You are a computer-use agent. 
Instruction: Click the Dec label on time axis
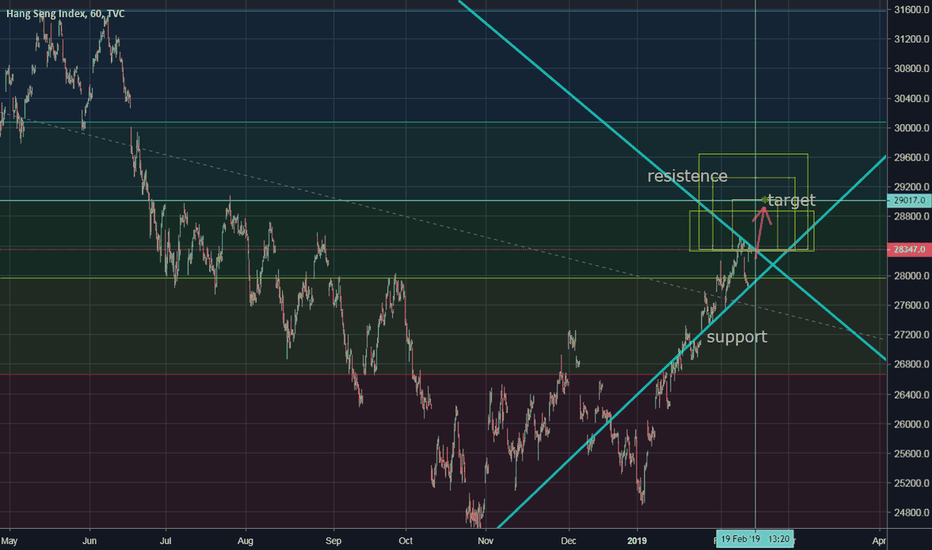pos(569,541)
